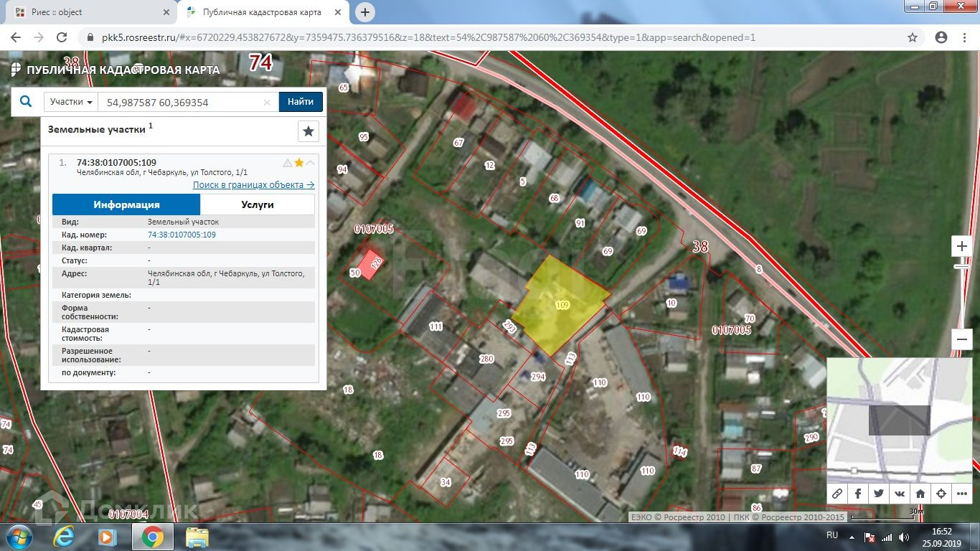Click the RU language indicator

pos(832,536)
